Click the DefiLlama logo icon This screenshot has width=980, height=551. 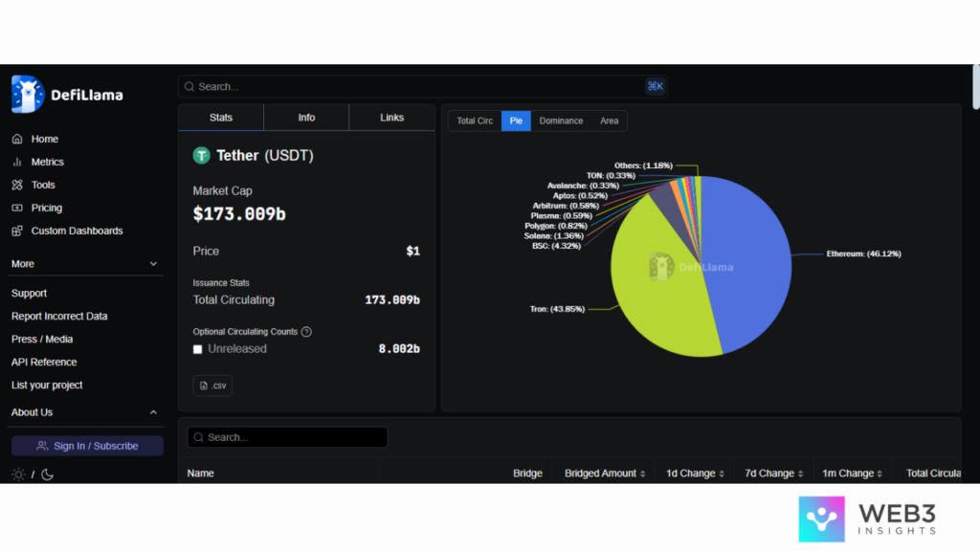(28, 95)
